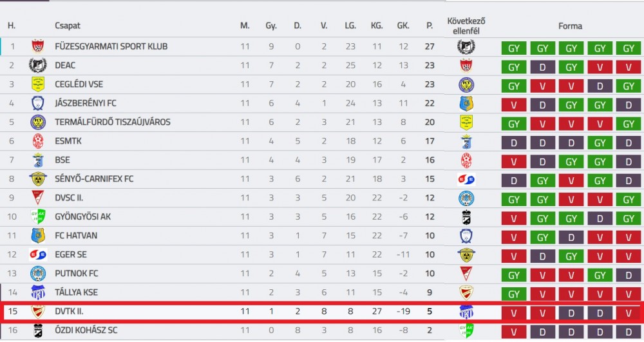This screenshot has height=342, width=644.
Task: Click the GYÖNGYÖSI AK team name
Action: click(83, 217)
